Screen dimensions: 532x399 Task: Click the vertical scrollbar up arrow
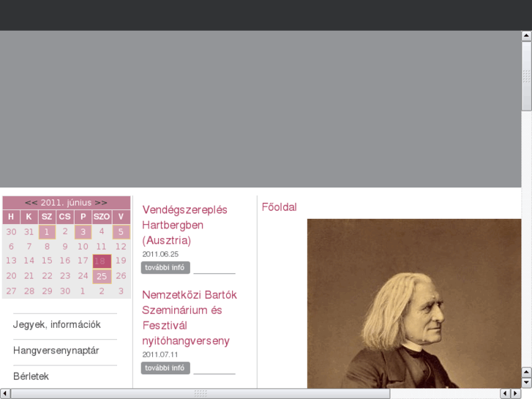pos(526,35)
